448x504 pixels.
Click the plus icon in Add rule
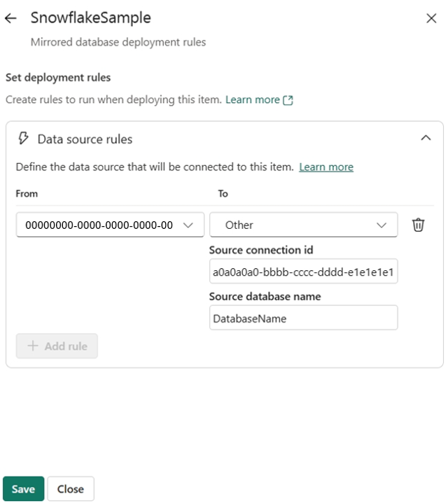(x=32, y=346)
